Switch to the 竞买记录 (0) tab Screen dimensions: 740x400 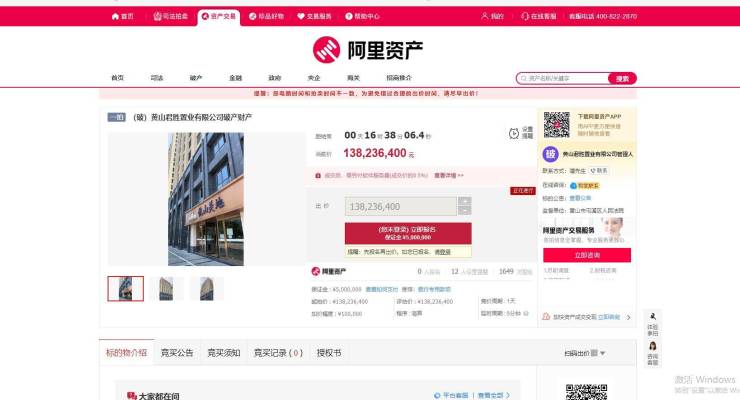[278, 353]
